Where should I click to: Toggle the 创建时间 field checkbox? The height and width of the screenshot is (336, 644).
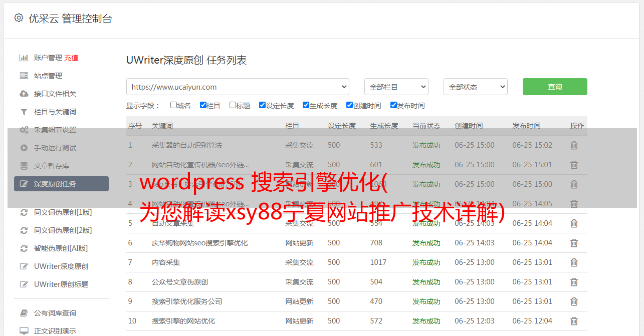[x=349, y=105]
